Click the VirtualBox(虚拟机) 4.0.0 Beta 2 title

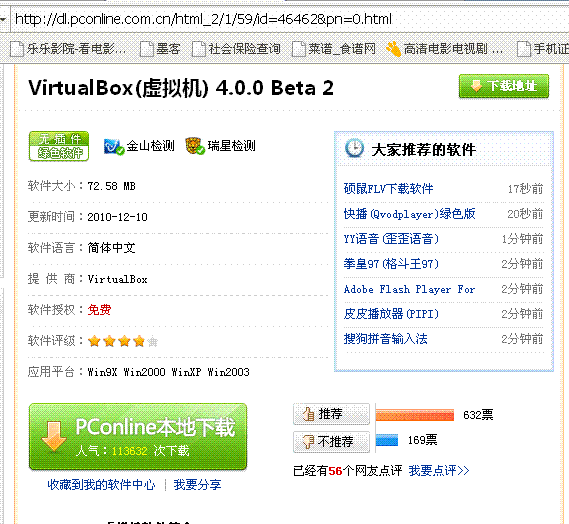[181, 88]
